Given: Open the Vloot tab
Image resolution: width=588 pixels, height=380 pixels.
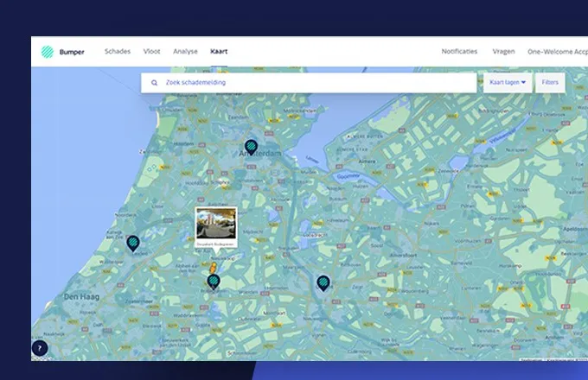Looking at the screenshot, I should click(151, 52).
